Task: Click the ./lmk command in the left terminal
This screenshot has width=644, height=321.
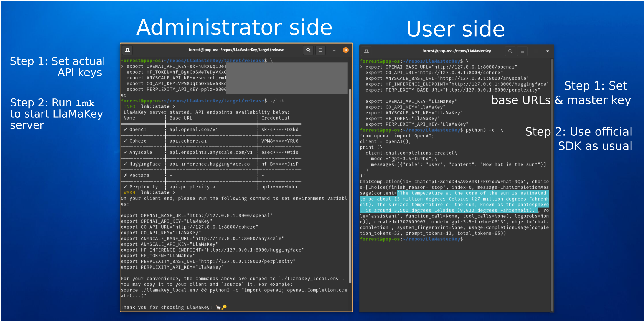Action: tap(277, 101)
